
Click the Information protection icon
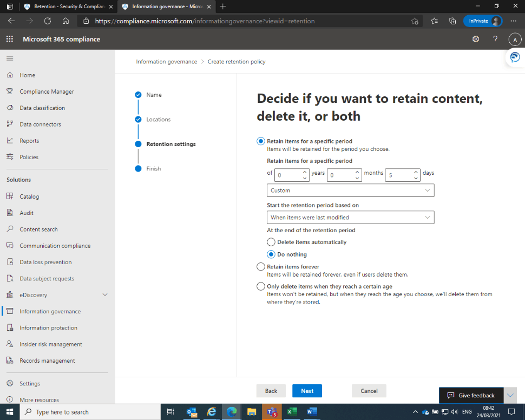10,327
